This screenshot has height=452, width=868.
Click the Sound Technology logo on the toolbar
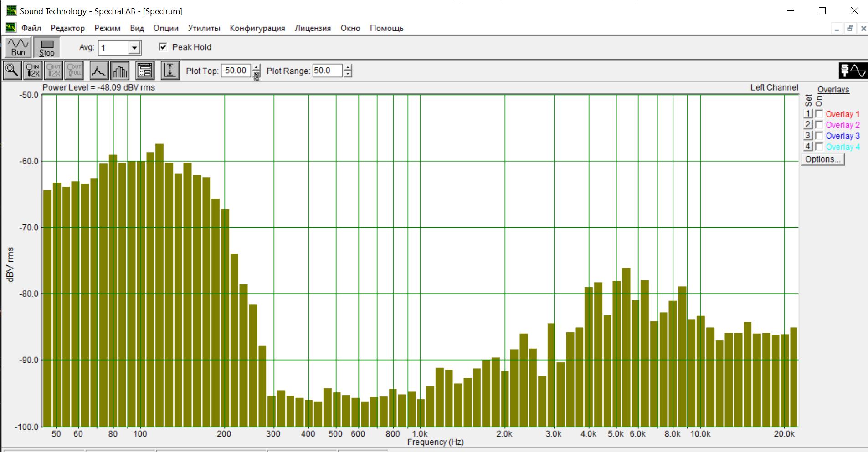tap(853, 71)
